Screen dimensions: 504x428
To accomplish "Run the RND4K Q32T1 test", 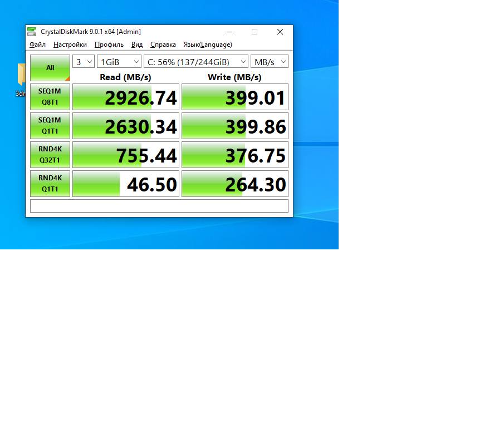I will tap(50, 155).
